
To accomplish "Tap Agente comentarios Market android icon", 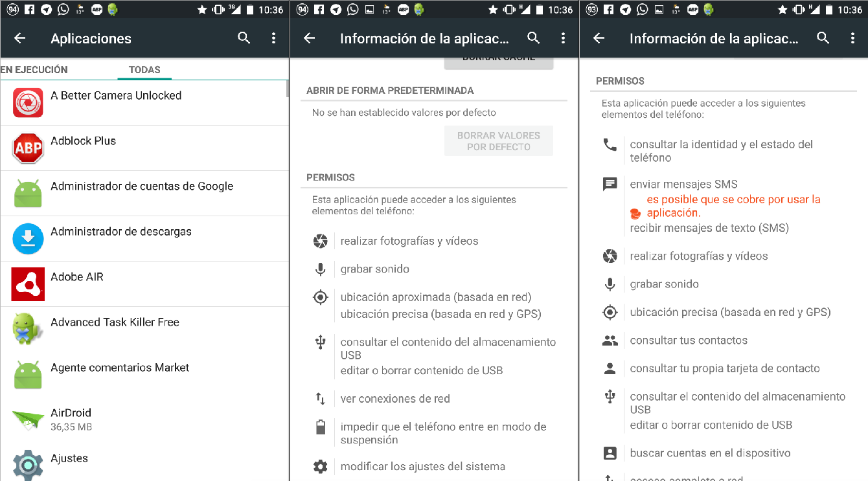I will [x=28, y=375].
